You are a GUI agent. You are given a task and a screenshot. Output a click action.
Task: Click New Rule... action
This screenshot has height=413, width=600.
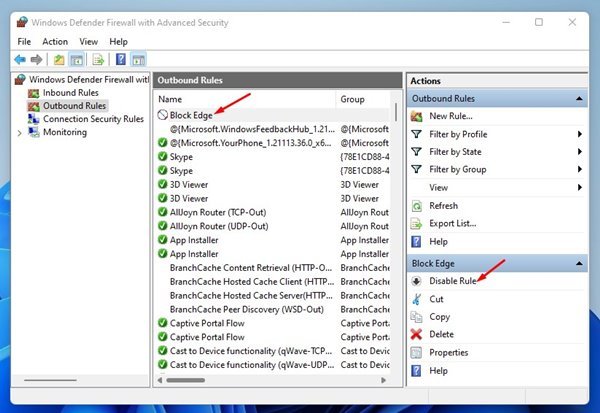pyautogui.click(x=451, y=116)
